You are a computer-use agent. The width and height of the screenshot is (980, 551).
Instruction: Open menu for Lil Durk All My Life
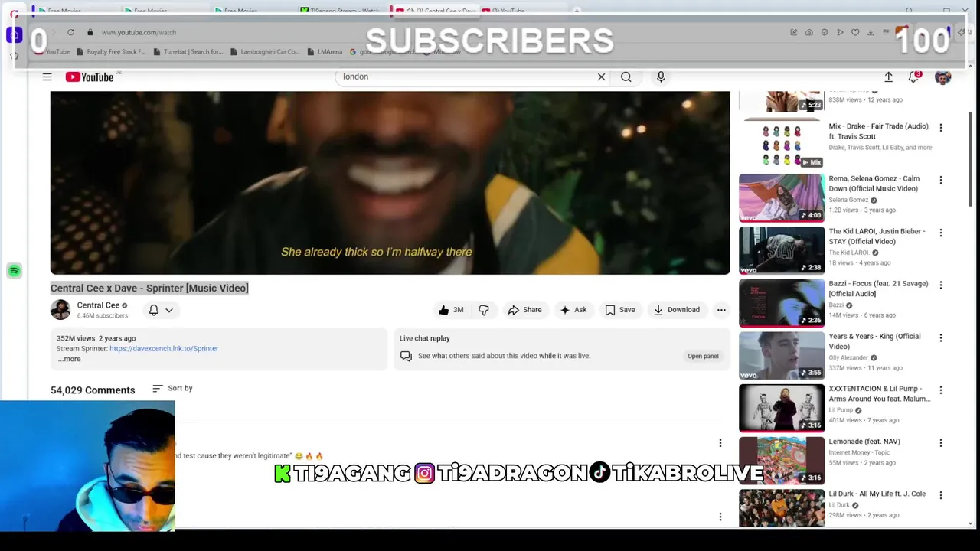[941, 495]
